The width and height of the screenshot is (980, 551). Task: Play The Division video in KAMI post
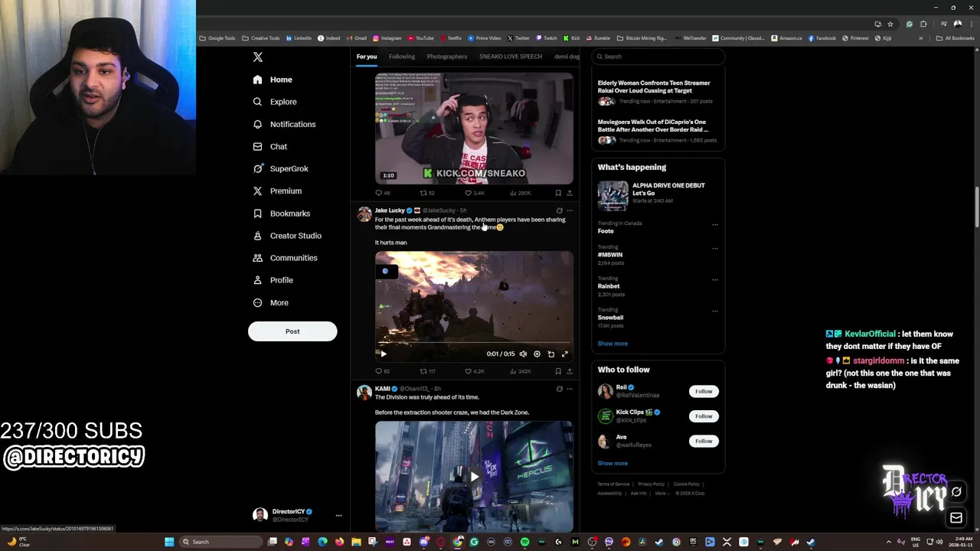(474, 476)
